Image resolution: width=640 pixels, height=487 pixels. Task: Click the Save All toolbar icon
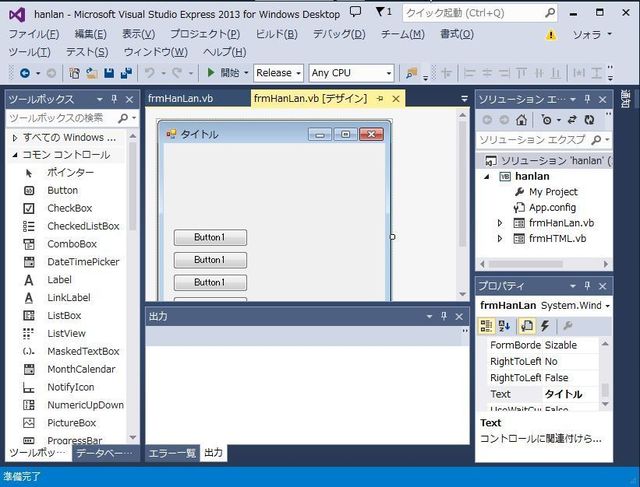(x=126, y=73)
